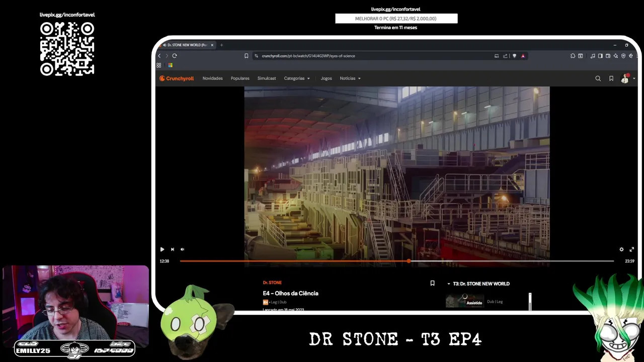
Task: Click the 12:38 elapsed time text
Action: click(x=165, y=261)
